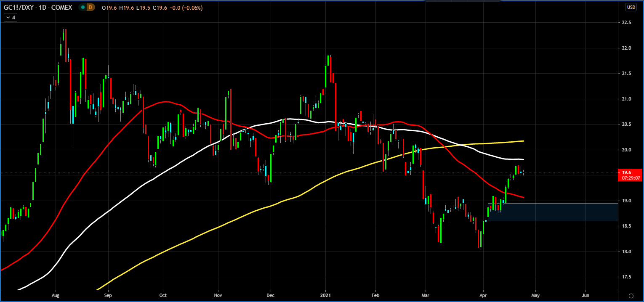Click the 2021 label on time axis

click(326, 296)
